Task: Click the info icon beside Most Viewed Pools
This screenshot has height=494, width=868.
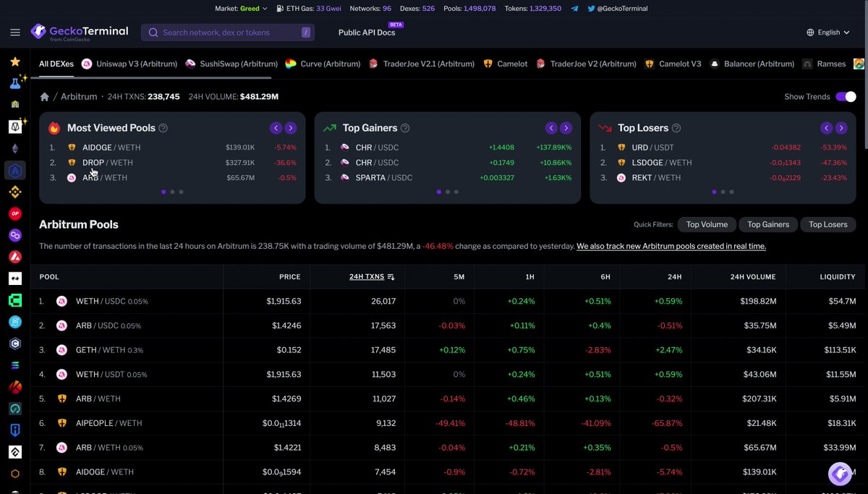Action: (163, 128)
